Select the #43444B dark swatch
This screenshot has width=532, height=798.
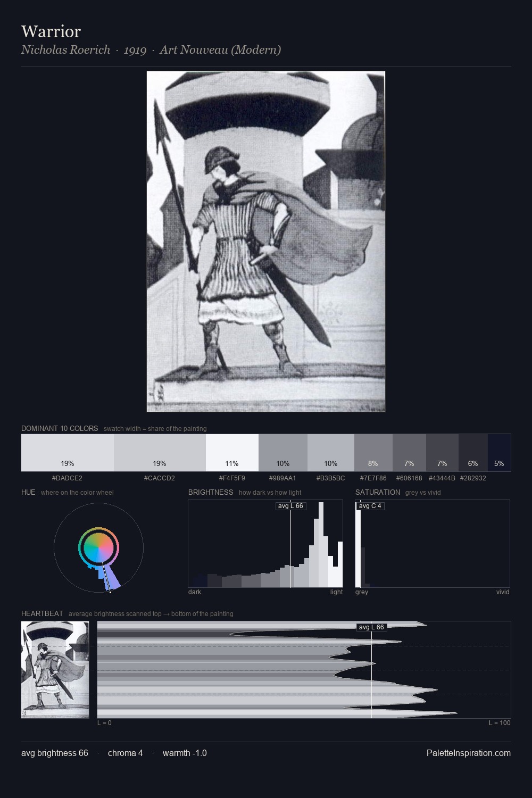[442, 453]
